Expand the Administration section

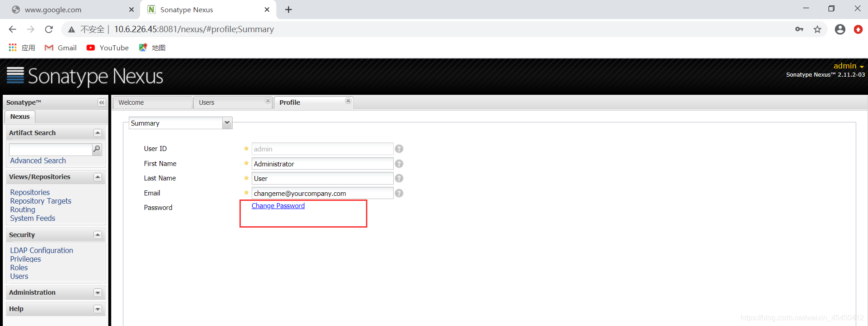point(98,293)
